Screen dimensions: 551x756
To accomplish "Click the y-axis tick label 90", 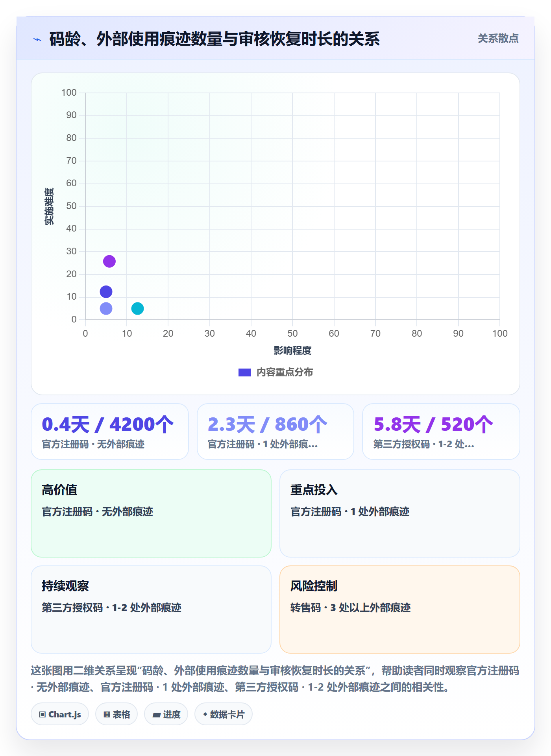I will click(x=71, y=115).
